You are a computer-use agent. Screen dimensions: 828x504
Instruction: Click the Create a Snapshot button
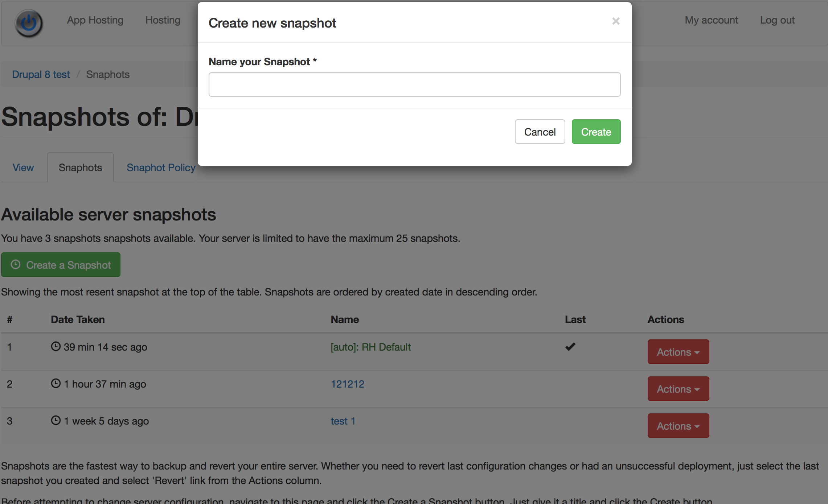tap(61, 265)
